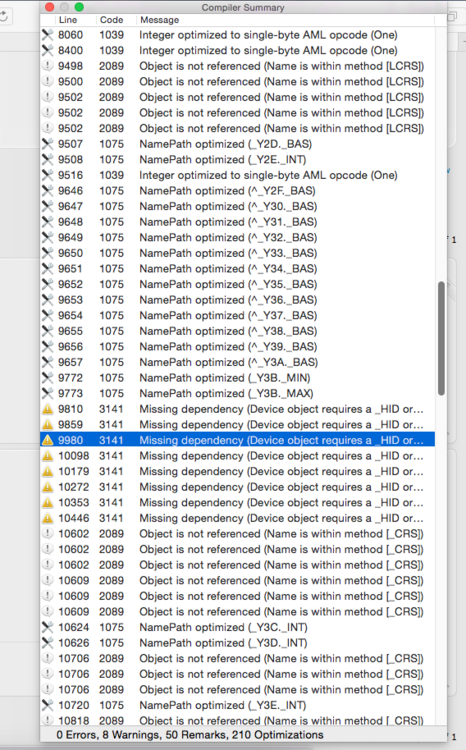The height and width of the screenshot is (750, 466).
Task: Click the optimization icon on line 10624 row
Action: coord(47,627)
